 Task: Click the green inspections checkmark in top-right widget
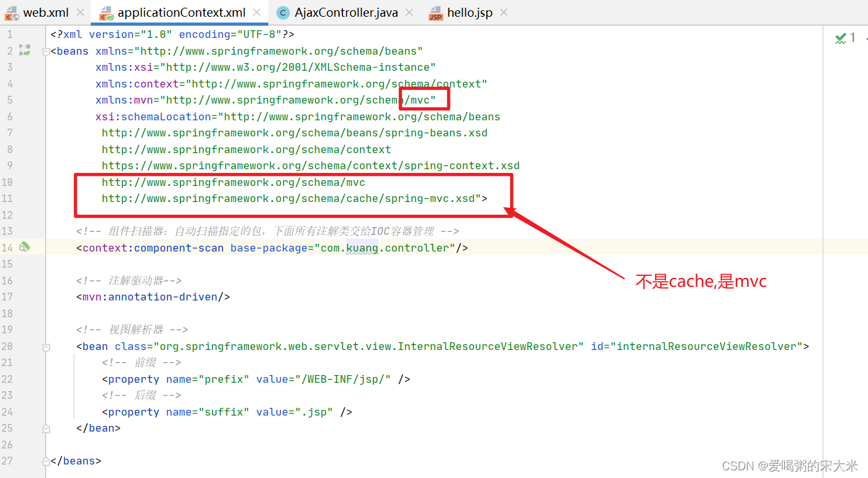[x=840, y=39]
